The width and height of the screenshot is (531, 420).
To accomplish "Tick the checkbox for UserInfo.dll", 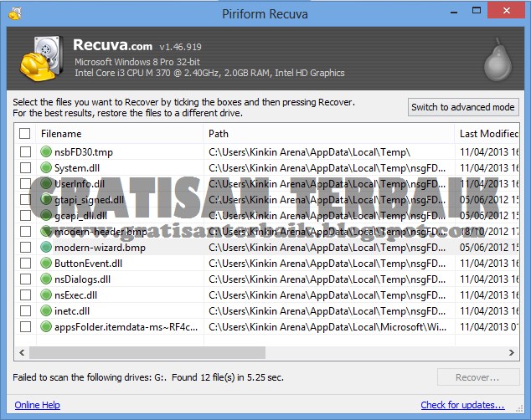I will click(x=25, y=183).
